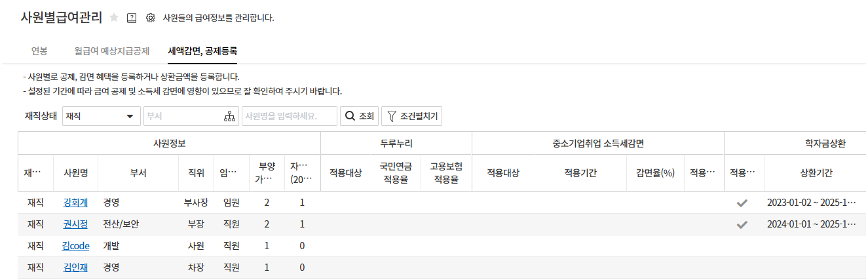Select the 세액감면, 공제등록 tab
This screenshot has width=868, height=280.
pos(202,50)
